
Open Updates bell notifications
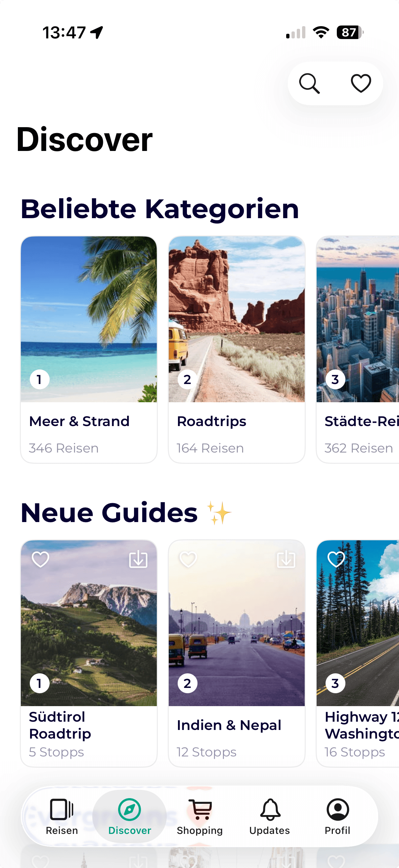(270, 817)
